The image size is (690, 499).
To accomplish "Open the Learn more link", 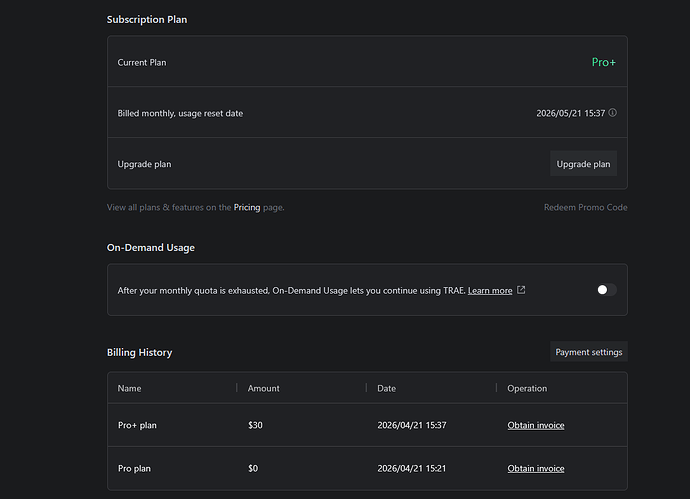I will (490, 290).
